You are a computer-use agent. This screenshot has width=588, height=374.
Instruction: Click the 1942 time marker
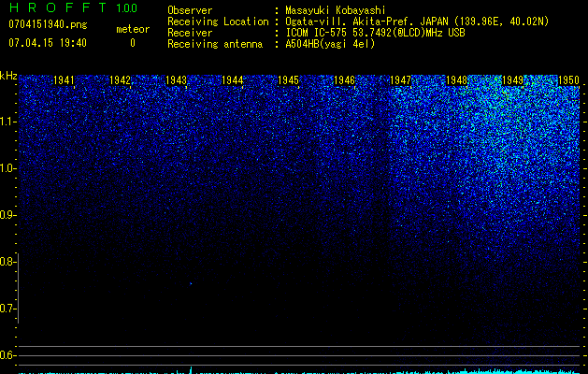click(120, 80)
